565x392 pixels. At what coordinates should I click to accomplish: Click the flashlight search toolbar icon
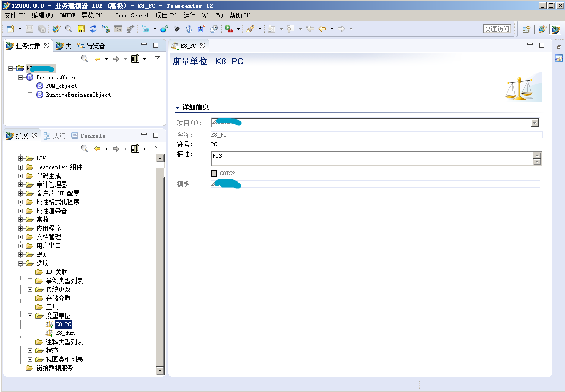click(x=250, y=29)
